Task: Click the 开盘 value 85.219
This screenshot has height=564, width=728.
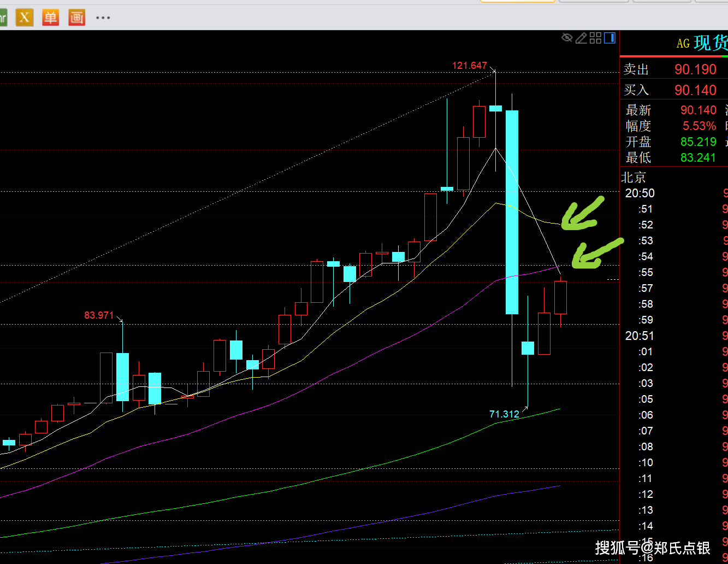Action: tap(698, 142)
